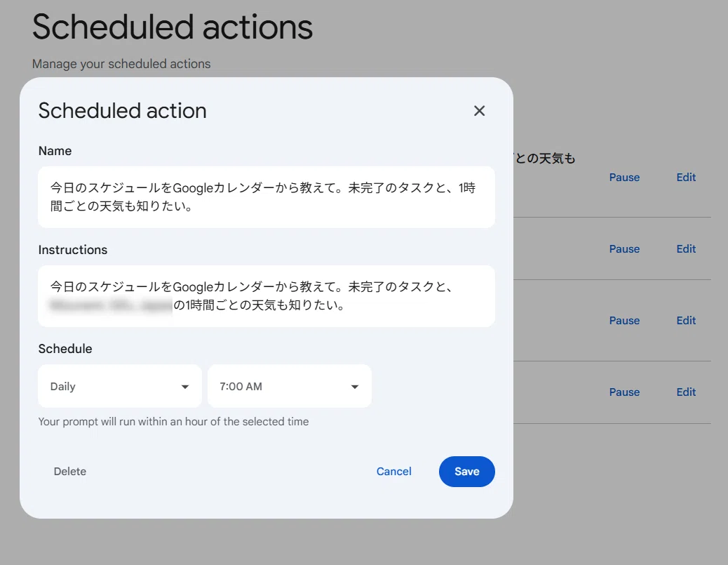Edit the action ending in との天気も

pyautogui.click(x=686, y=178)
